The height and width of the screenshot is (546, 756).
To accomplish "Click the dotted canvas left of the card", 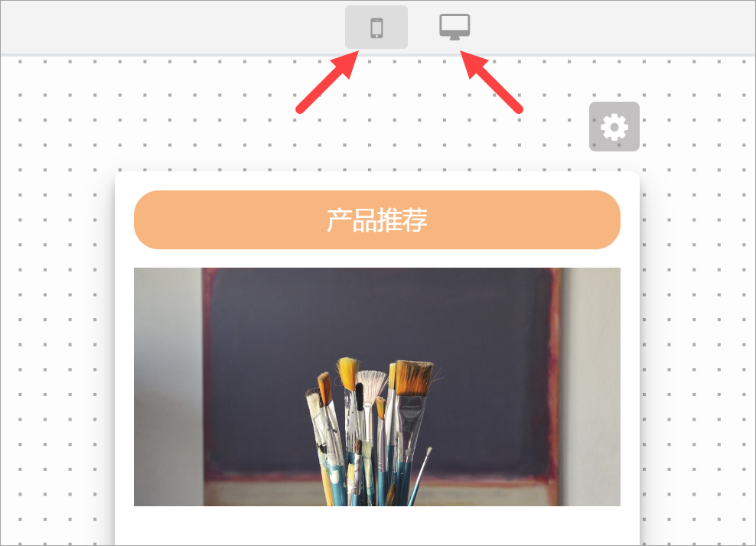I will click(58, 337).
